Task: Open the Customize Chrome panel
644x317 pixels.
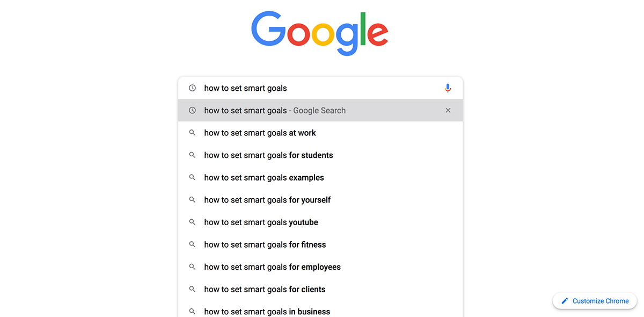Action: (595, 301)
